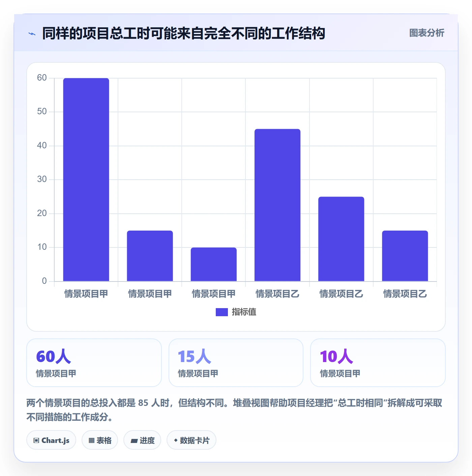The width and height of the screenshot is (472, 476).
Task: Click the bar valued 25
Action: (x=341, y=239)
